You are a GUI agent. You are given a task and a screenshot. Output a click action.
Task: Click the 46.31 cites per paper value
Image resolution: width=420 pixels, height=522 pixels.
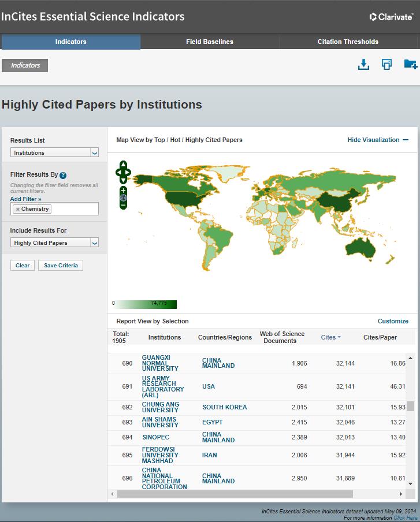coord(397,386)
